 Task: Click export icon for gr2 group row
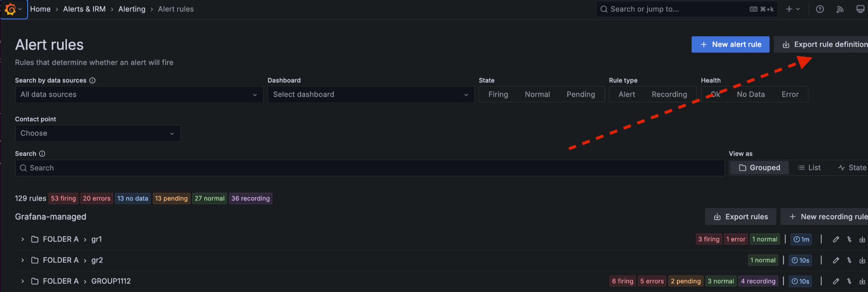tap(862, 260)
